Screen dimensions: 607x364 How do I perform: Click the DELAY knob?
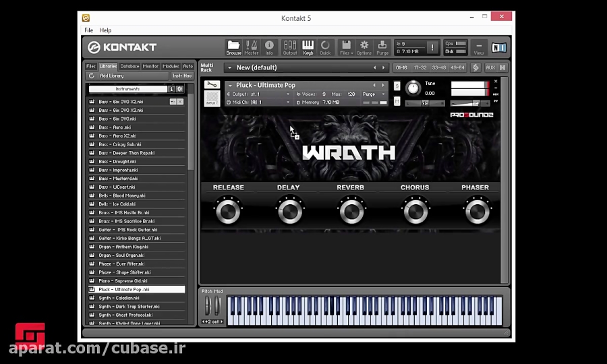pos(290,211)
